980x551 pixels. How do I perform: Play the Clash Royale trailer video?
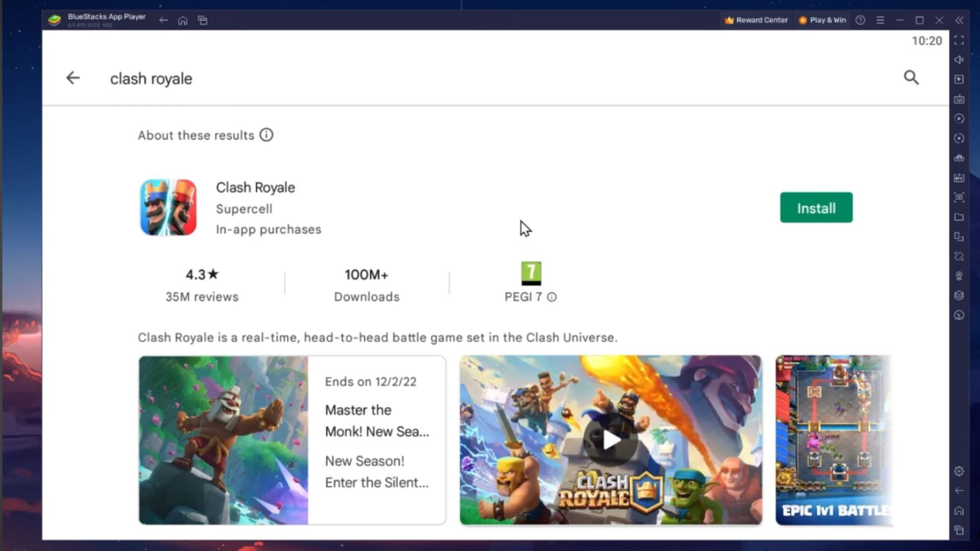click(610, 440)
